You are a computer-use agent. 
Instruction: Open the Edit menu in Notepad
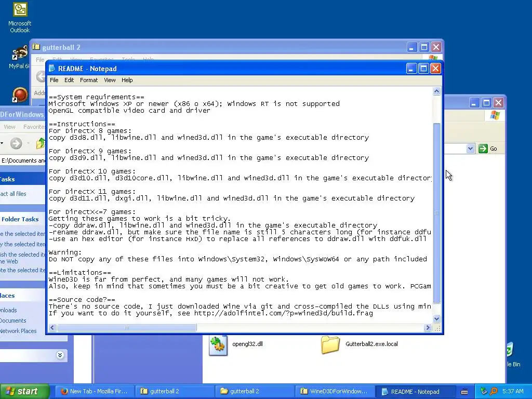click(x=69, y=80)
